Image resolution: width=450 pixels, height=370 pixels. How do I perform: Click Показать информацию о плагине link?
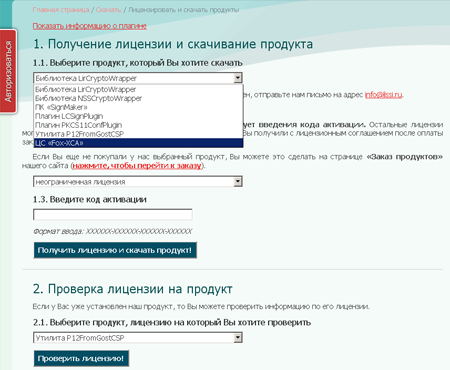(89, 26)
